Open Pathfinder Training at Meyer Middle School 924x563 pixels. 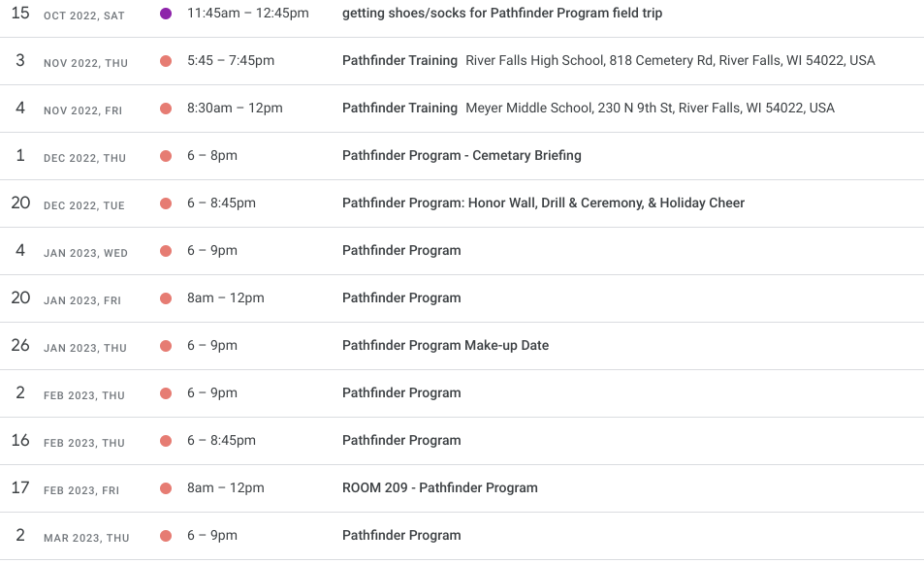[399, 108]
